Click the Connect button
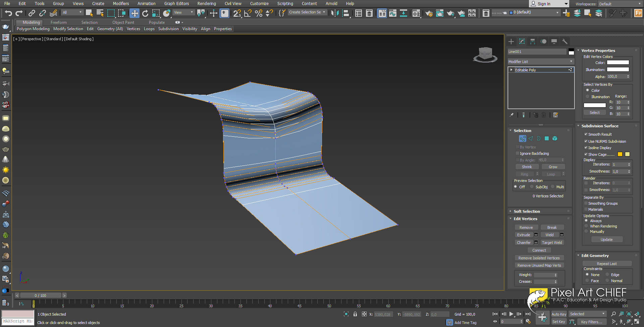This screenshot has height=327, width=644. [x=539, y=250]
